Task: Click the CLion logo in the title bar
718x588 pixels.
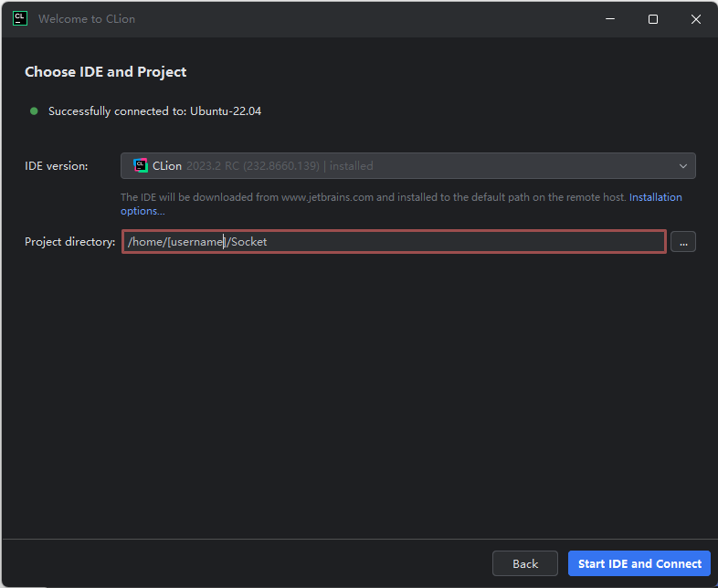Action: [x=20, y=19]
